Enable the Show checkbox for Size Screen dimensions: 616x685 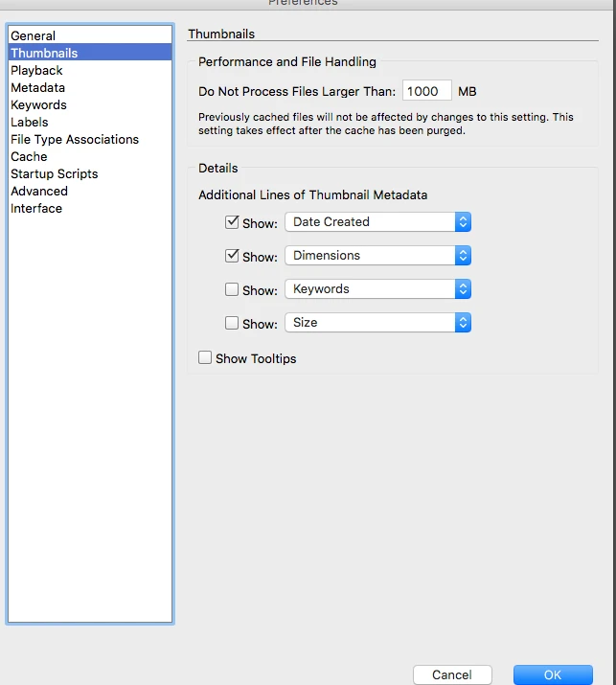click(x=232, y=323)
